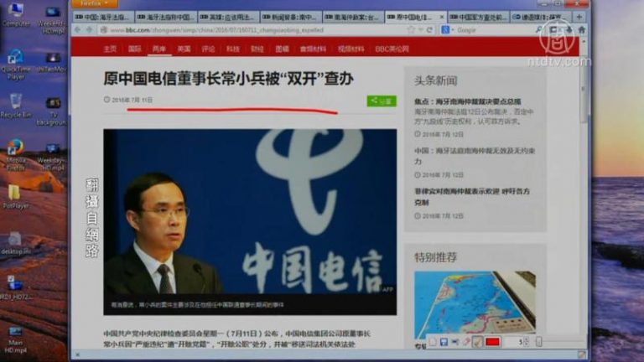Viewport: 644px width, 362px height.
Task: Click the save disk icon in drawing toolbar
Action: (444, 342)
